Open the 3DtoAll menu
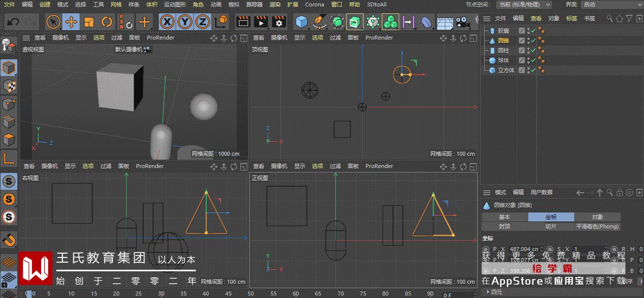This screenshot has width=644, height=298. 377,4
